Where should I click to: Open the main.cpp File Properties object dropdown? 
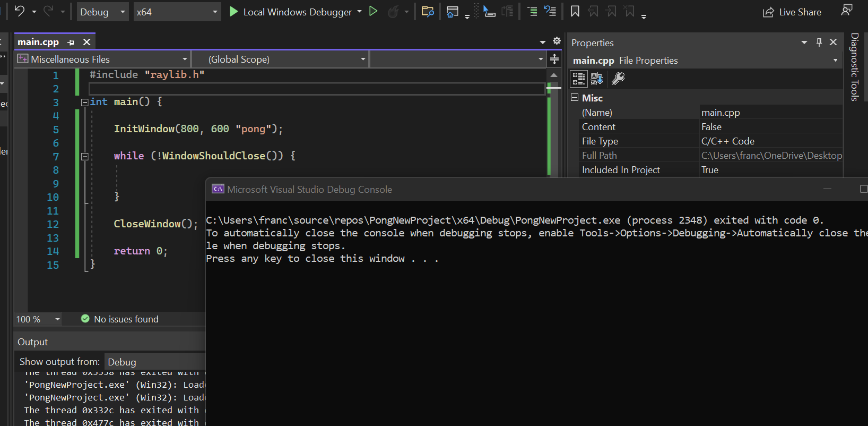pos(836,61)
